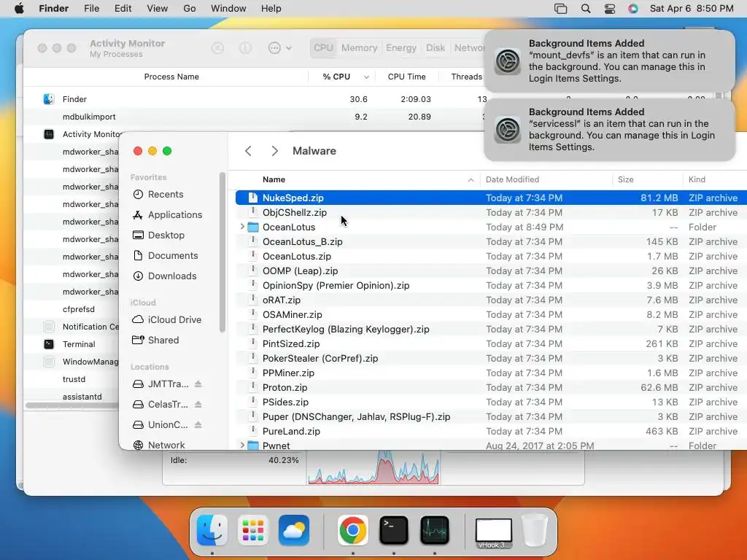Open Control Center in menu bar
This screenshot has width=747, height=560.
[609, 9]
